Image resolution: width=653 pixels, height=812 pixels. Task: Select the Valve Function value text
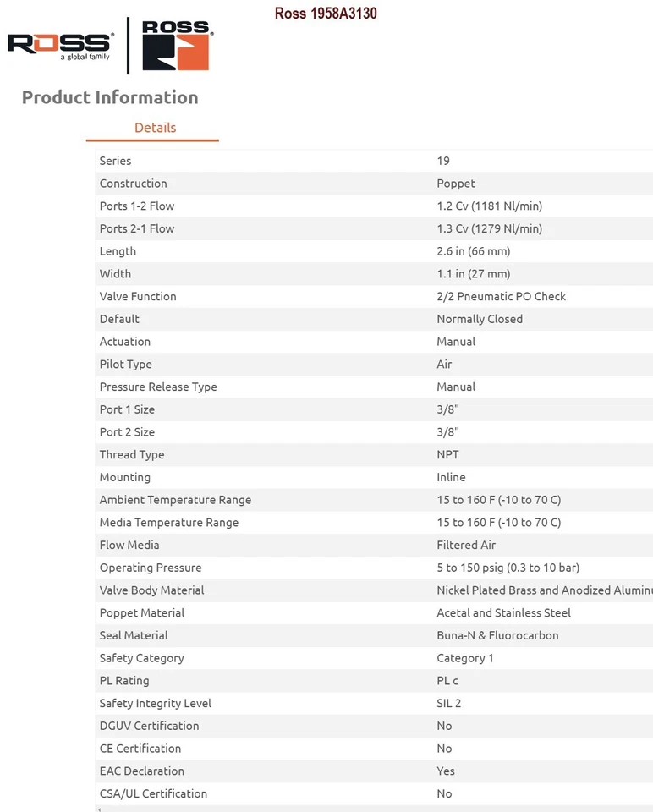pos(501,297)
